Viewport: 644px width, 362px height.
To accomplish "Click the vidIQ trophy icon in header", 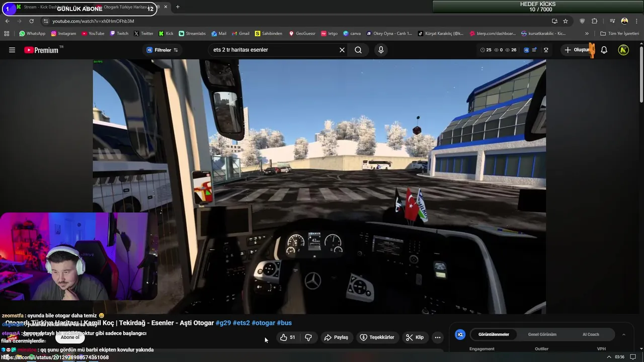I will point(546,50).
